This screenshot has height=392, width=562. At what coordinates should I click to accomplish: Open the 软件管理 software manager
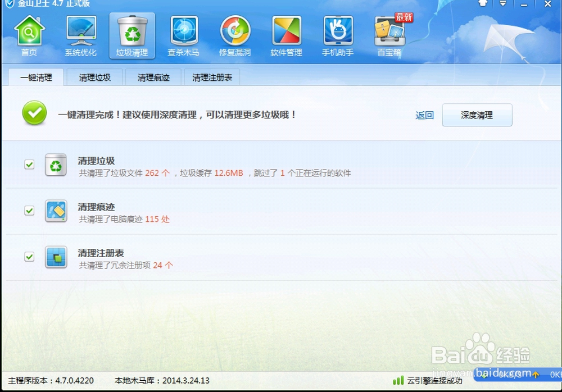pyautogui.click(x=285, y=35)
